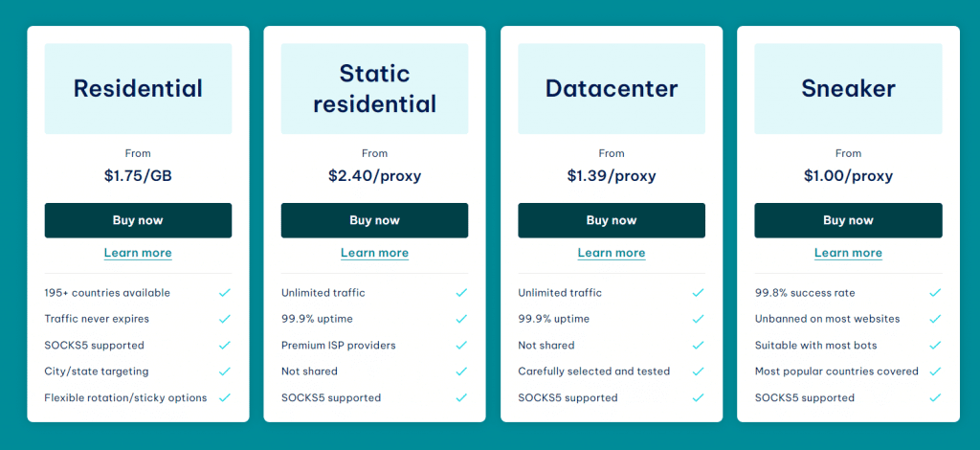Click the $2.40/proxy Static residential price
This screenshot has width=980, height=450.
[374, 176]
